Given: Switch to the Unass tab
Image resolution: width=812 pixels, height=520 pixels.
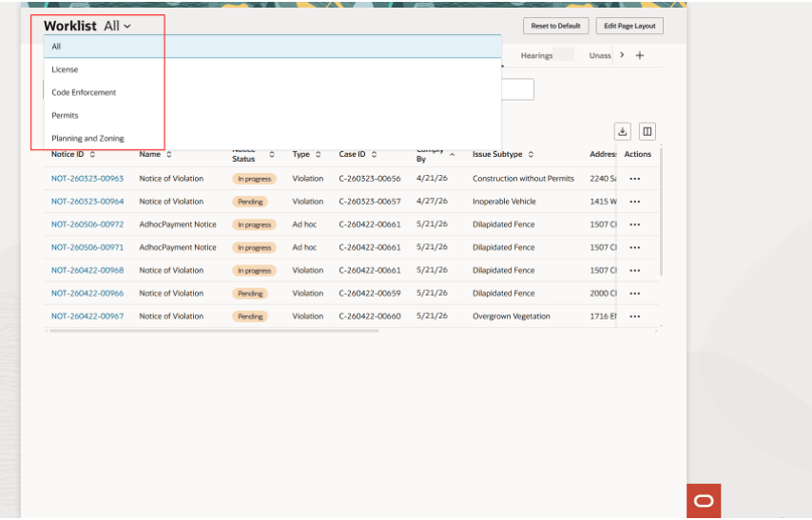Looking at the screenshot, I should [600, 55].
